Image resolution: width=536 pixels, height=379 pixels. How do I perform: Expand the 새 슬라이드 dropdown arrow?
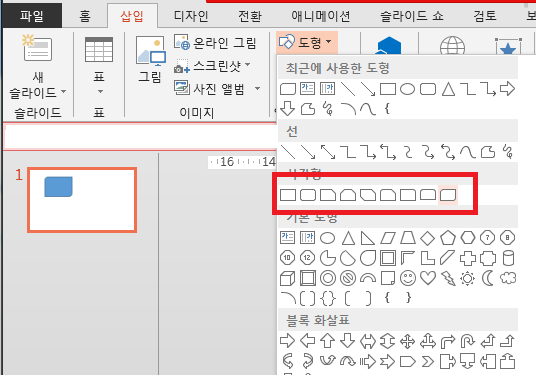pos(64,92)
